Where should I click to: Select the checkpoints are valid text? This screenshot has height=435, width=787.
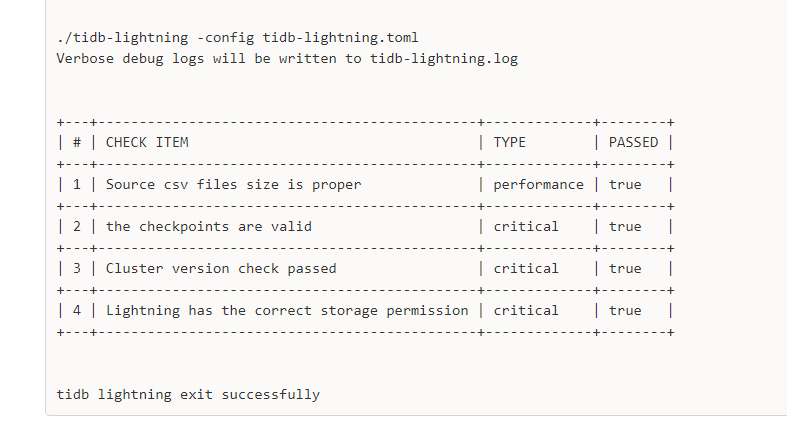(209, 227)
